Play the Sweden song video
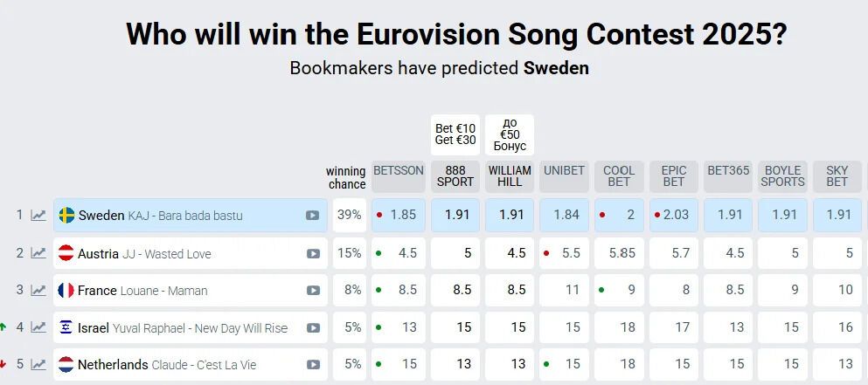This screenshot has height=385, width=868. coord(312,216)
